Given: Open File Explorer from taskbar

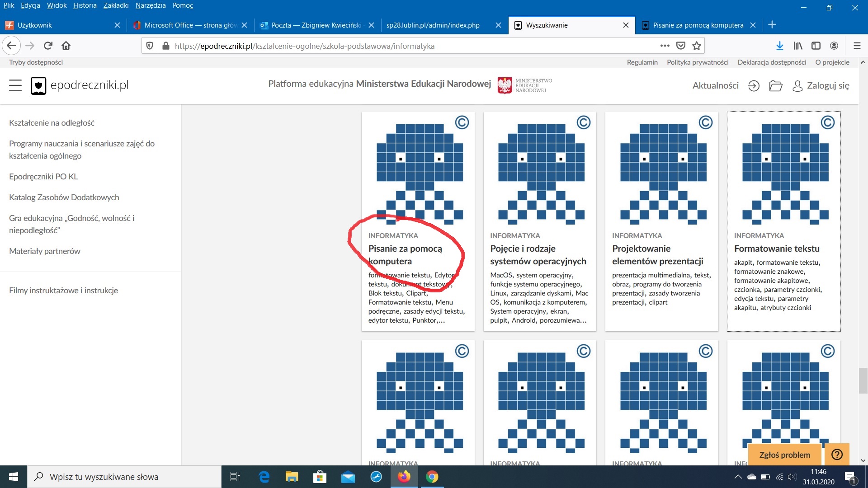Looking at the screenshot, I should tap(292, 477).
